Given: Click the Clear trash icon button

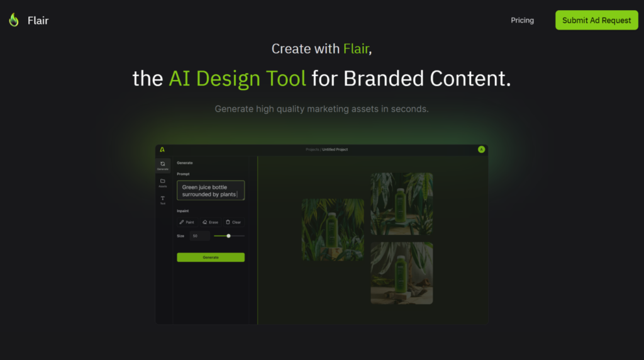Looking at the screenshot, I should coord(233,222).
